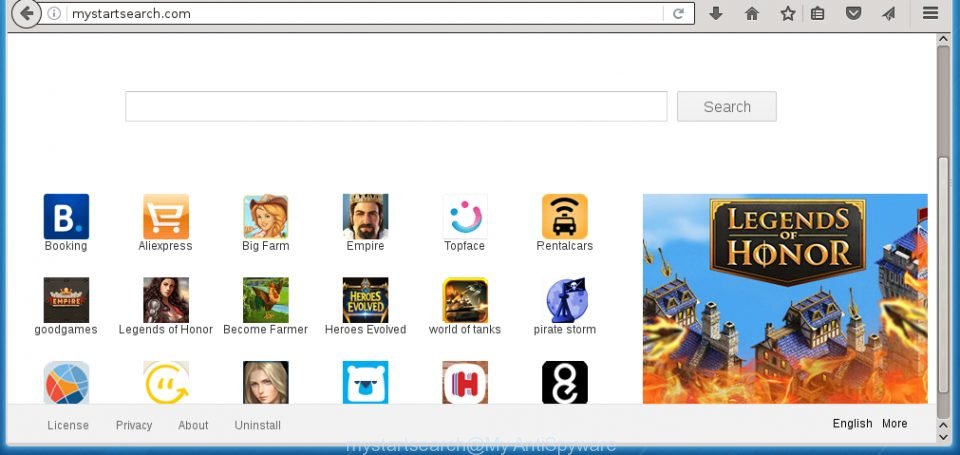The image size is (960, 455).
Task: Click the Empire label under the king icon
Action: coord(366,246)
